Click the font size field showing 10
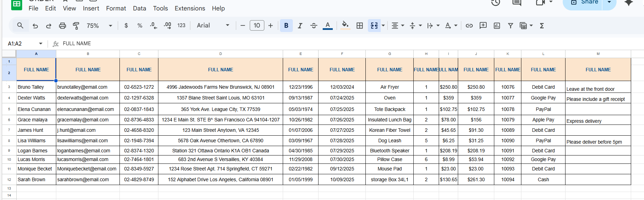The height and width of the screenshot is (200, 644). [257, 25]
